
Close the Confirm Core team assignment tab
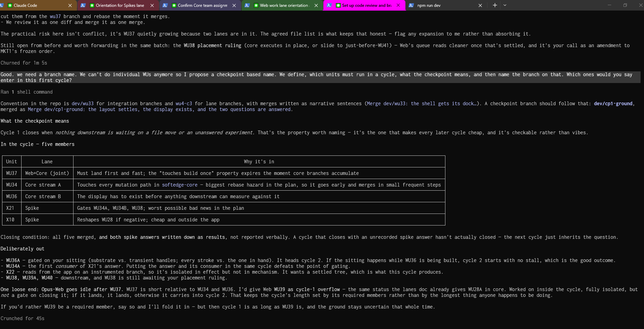pos(234,5)
